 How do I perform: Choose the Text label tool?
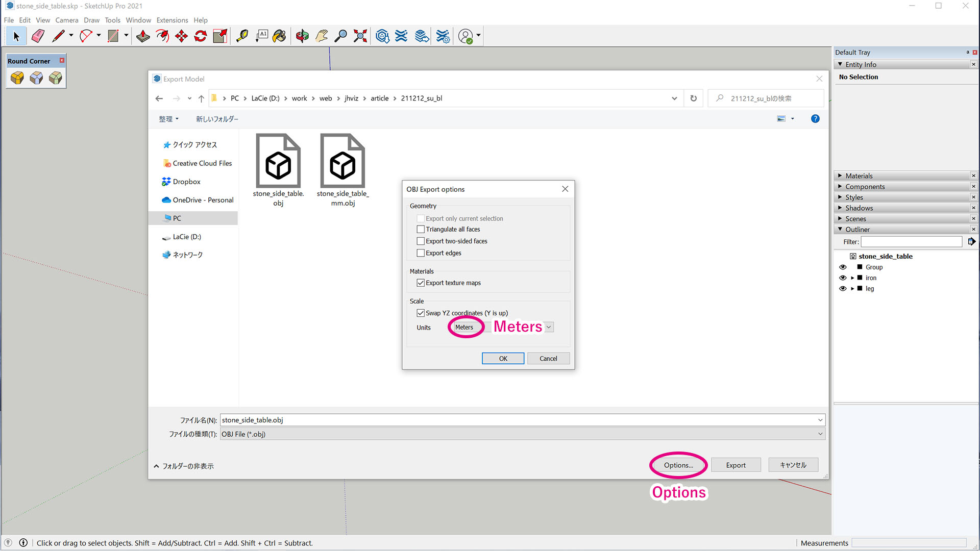point(261,36)
